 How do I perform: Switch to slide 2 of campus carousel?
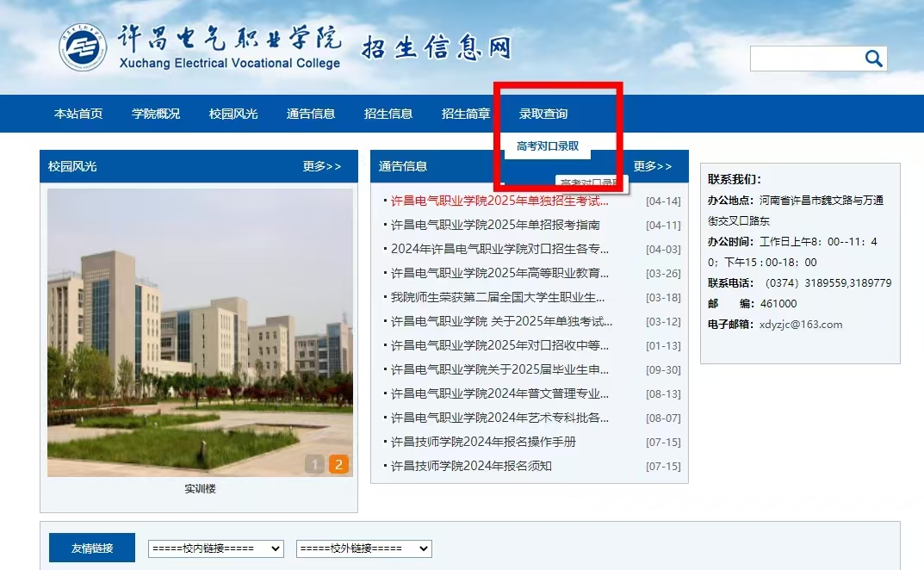coord(338,465)
